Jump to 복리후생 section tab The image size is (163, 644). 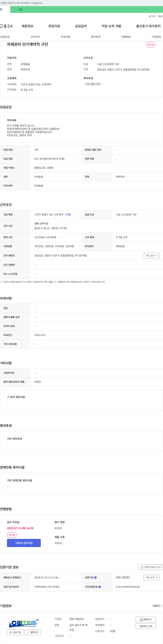coord(96,37)
